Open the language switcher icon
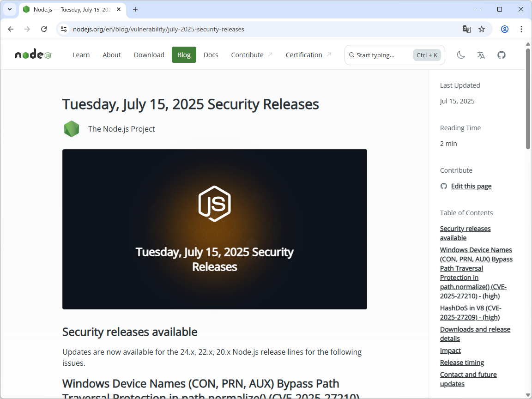 click(x=481, y=54)
